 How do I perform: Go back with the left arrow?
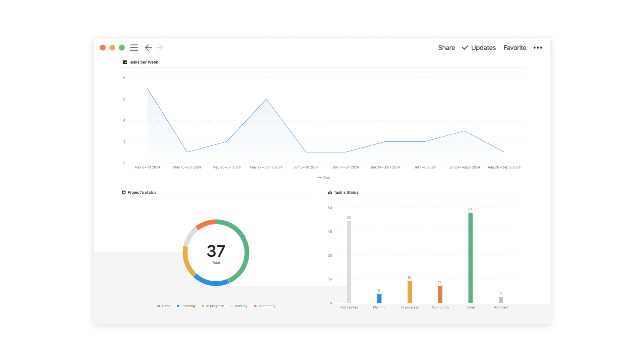pyautogui.click(x=148, y=48)
